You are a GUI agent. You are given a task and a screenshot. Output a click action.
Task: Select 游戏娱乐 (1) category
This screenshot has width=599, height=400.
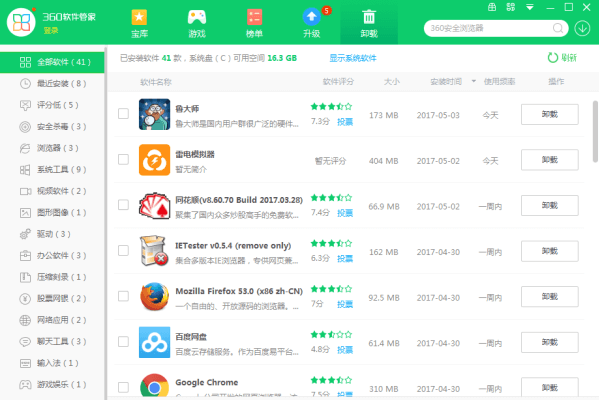tap(52, 384)
